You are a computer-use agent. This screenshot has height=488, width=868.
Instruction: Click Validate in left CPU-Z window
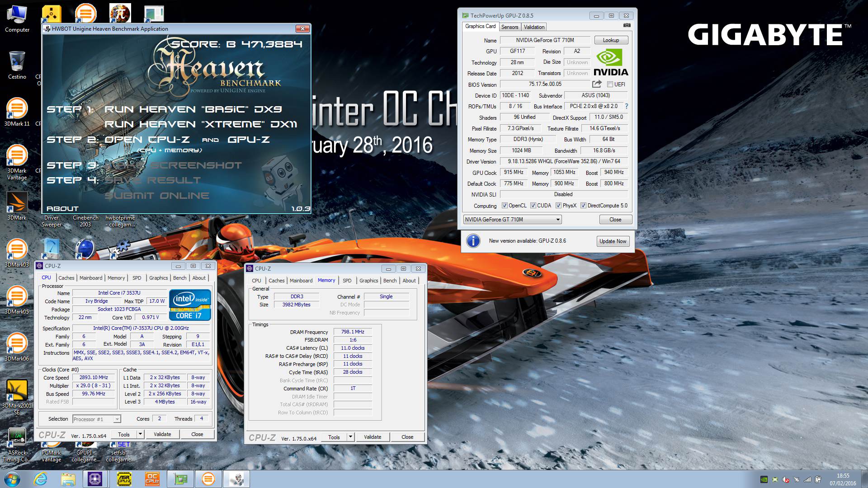point(162,434)
